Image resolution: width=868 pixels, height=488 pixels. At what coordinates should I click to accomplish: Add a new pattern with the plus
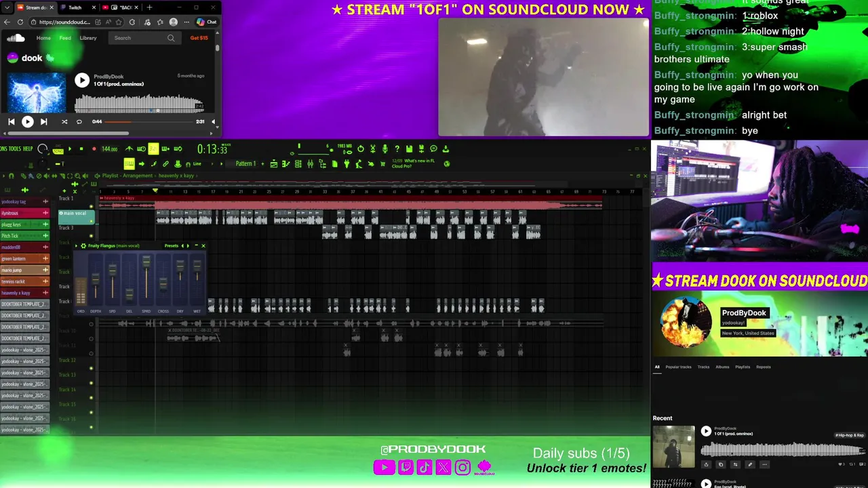click(262, 164)
